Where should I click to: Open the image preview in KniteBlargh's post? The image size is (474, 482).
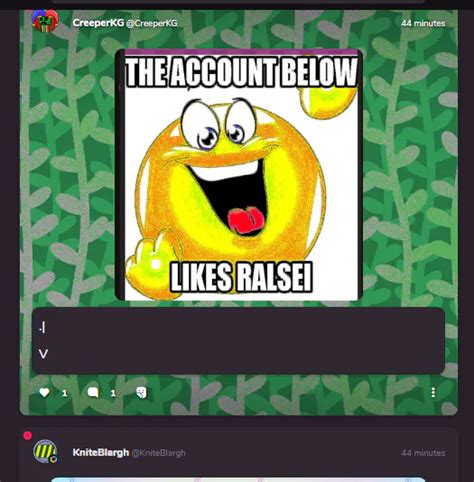[239, 480]
